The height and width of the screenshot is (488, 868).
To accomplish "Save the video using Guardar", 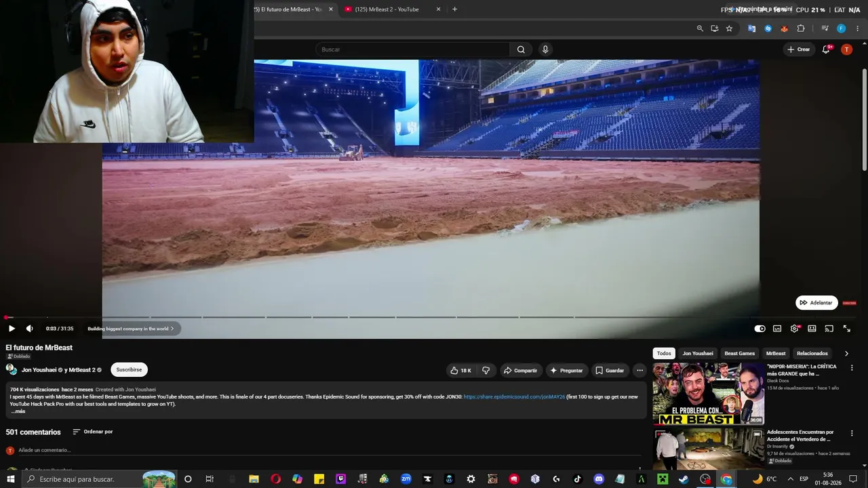I will (610, 371).
